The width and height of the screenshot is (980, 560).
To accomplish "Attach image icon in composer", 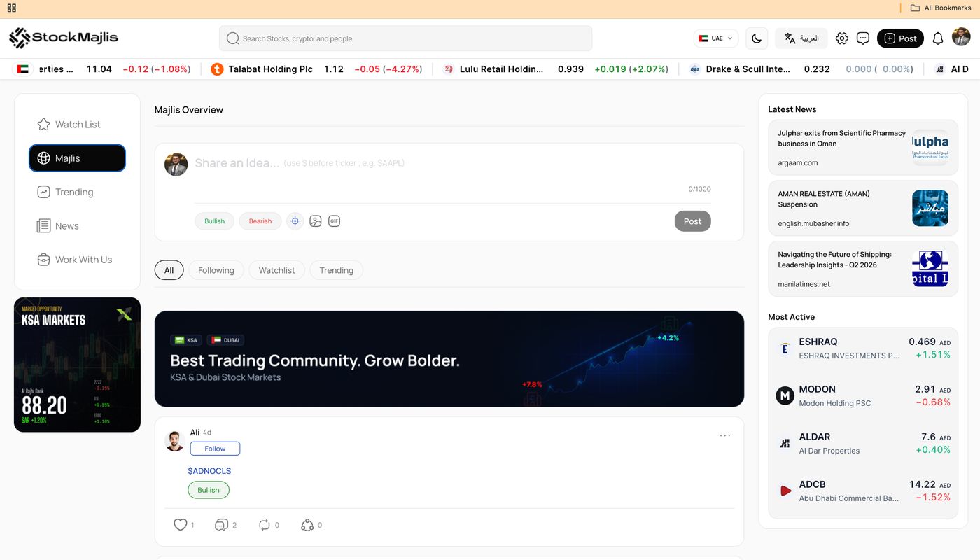I will click(x=316, y=221).
